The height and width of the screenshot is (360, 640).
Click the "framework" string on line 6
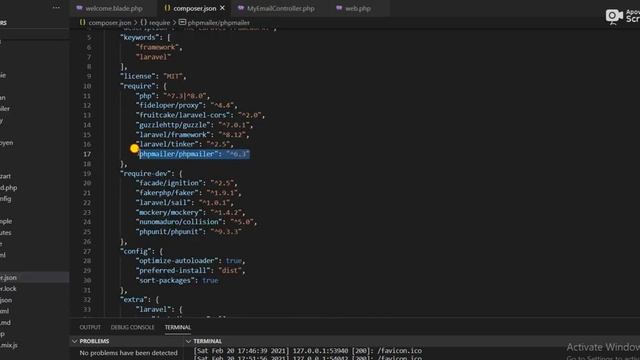point(158,47)
